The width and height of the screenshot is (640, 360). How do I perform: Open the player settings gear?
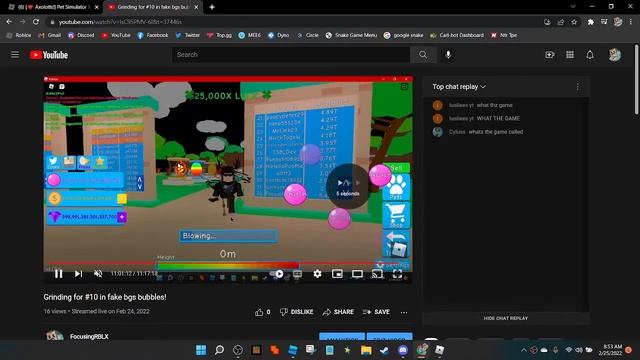[x=317, y=274]
